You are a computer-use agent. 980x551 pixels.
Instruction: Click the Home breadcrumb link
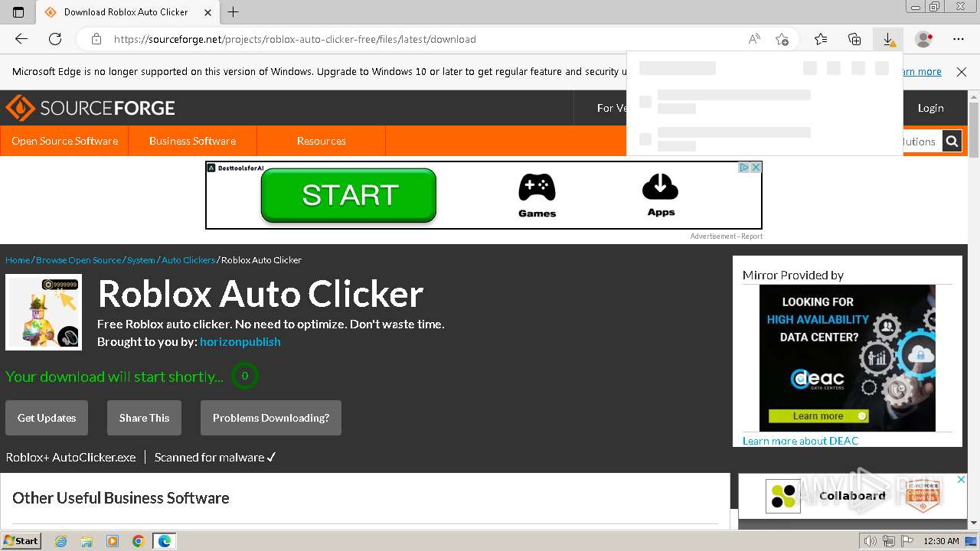[x=18, y=260]
